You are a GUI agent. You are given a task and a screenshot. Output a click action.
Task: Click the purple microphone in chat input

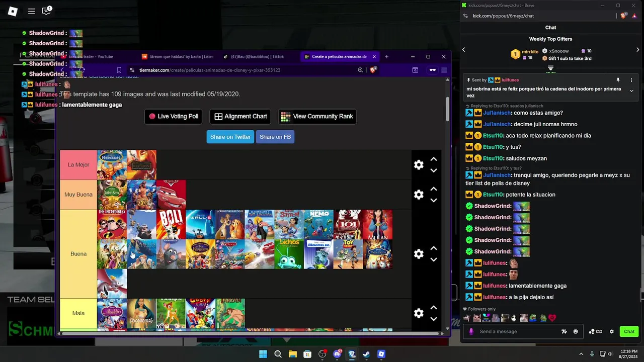pyautogui.click(x=471, y=331)
